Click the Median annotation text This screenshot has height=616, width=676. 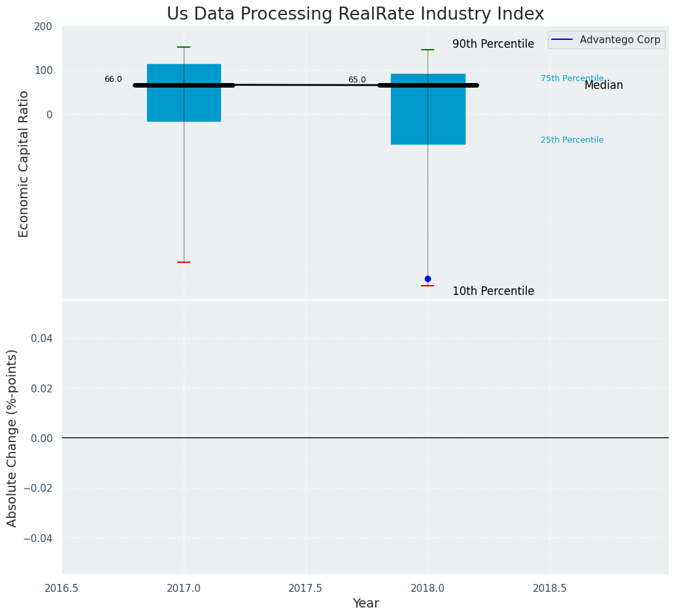[x=603, y=86]
